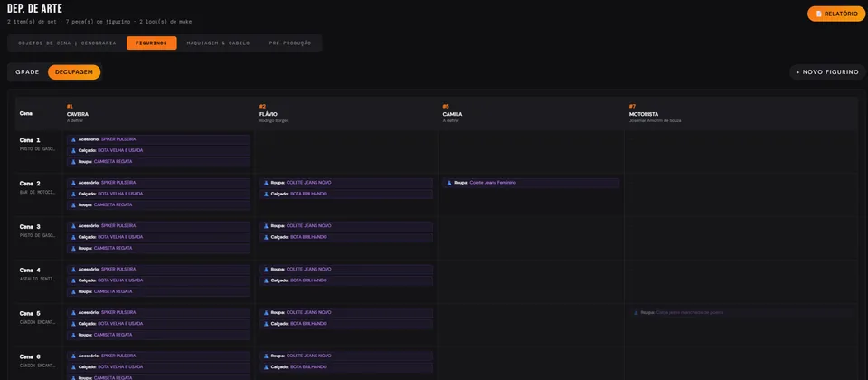The width and height of the screenshot is (868, 380).
Task: Click flask icon beside Camiseta Regata in Cena 4
Action: [73, 291]
